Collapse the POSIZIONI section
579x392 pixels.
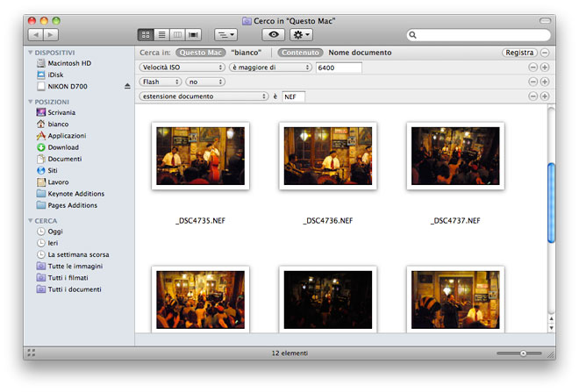coord(31,102)
